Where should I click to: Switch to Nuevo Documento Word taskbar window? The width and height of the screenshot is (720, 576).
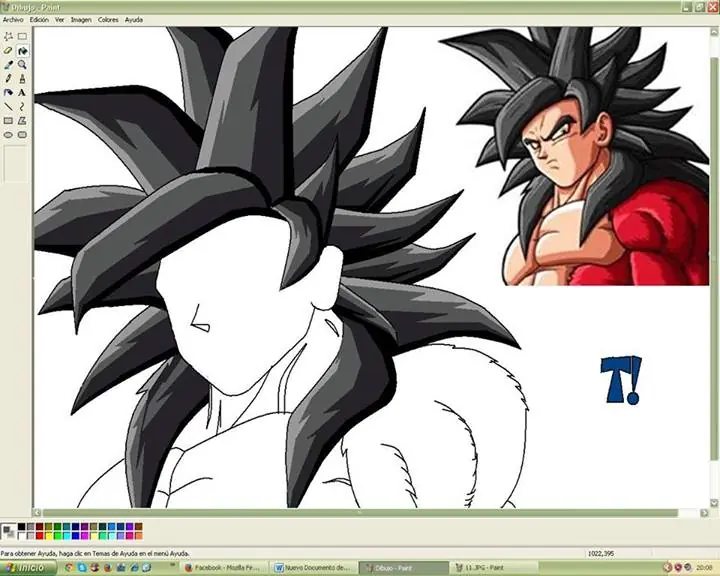[x=315, y=568]
